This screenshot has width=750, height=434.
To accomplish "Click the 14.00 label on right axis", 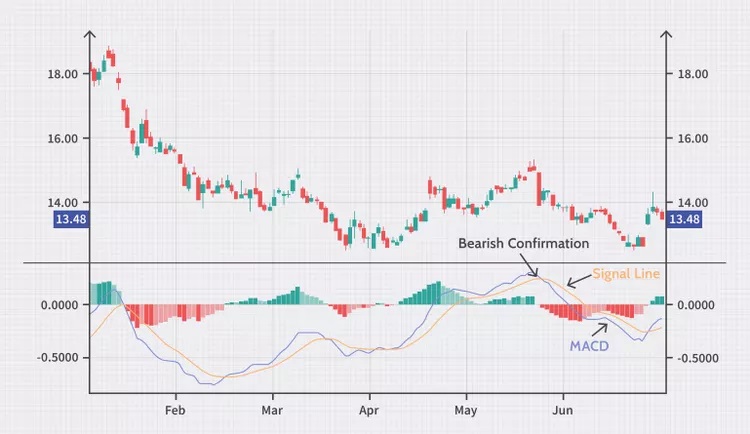I will 693,203.
